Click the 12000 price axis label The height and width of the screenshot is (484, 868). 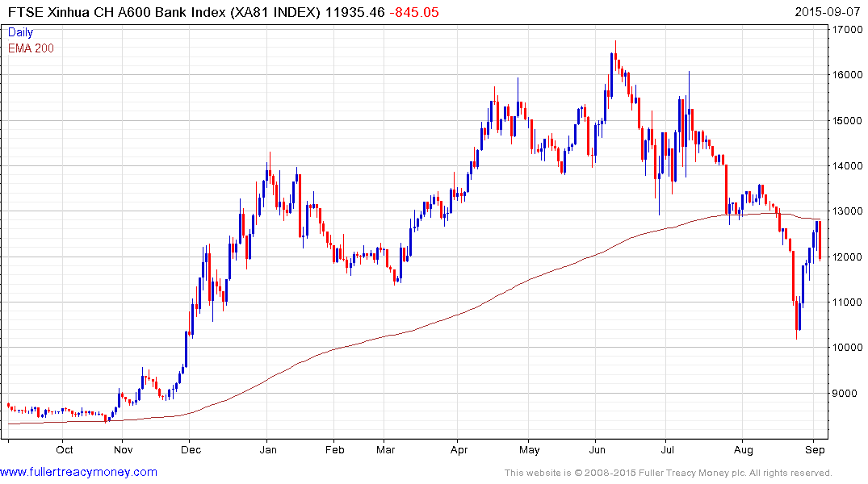pyautogui.click(x=848, y=257)
